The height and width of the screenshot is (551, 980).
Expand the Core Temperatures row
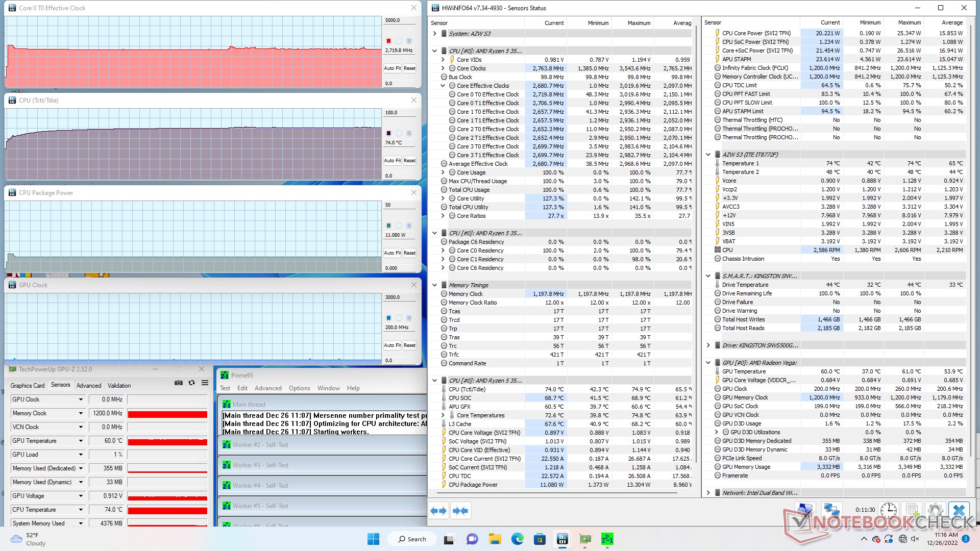(443, 415)
